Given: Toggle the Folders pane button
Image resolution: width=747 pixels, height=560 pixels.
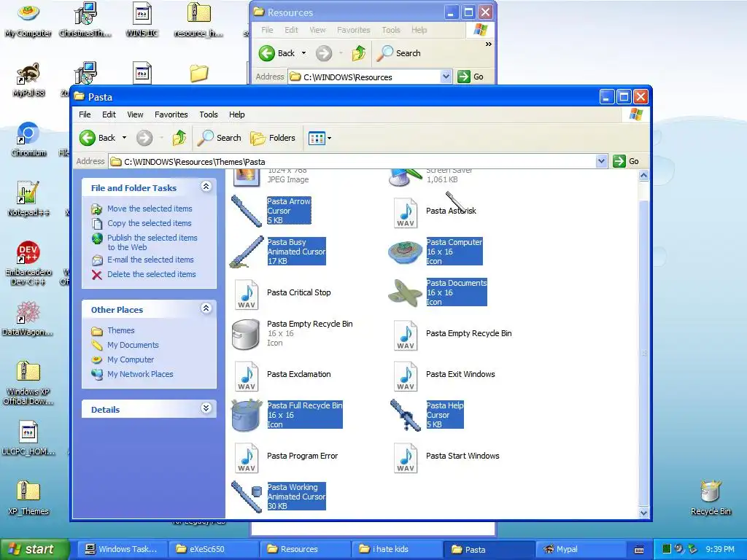Looking at the screenshot, I should click(x=273, y=138).
